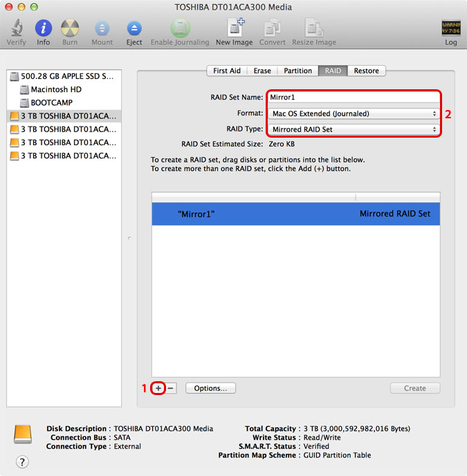Screen dimensions: 467x476
Task: Switch to the Restore tab
Action: pyautogui.click(x=366, y=71)
